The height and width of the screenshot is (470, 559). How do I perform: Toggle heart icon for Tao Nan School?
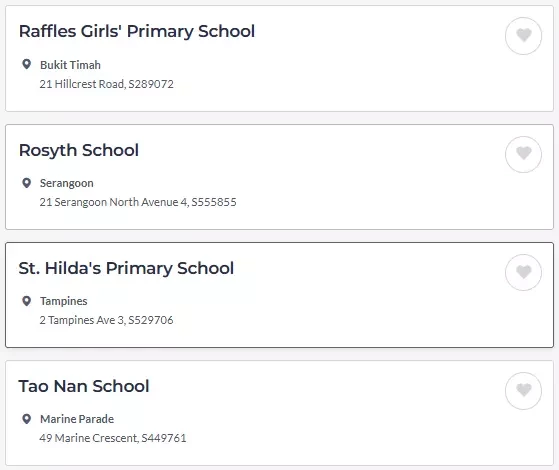tap(523, 390)
